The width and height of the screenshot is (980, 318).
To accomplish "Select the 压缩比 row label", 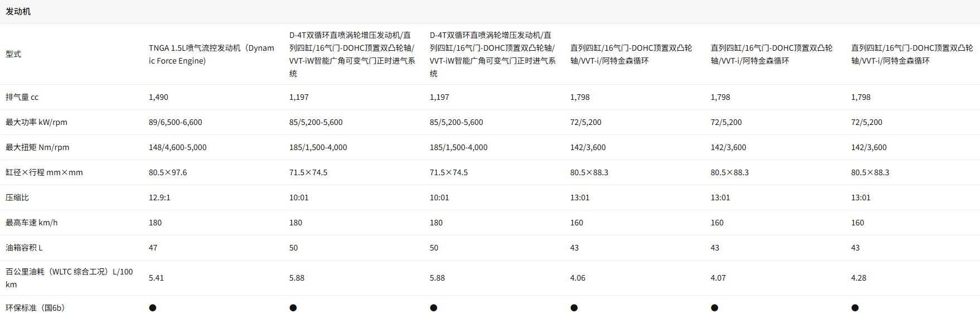I will point(17,197).
